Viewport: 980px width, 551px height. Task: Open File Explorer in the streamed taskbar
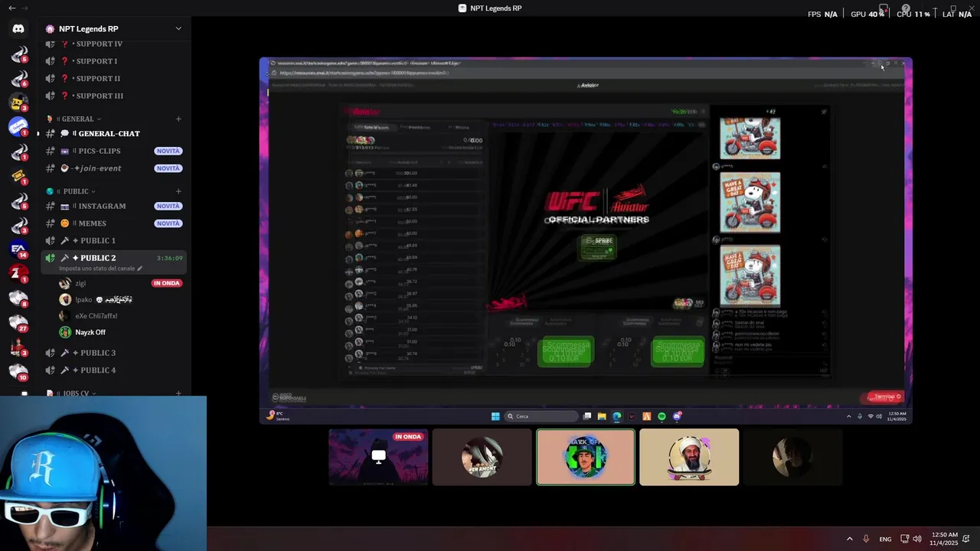tap(602, 416)
